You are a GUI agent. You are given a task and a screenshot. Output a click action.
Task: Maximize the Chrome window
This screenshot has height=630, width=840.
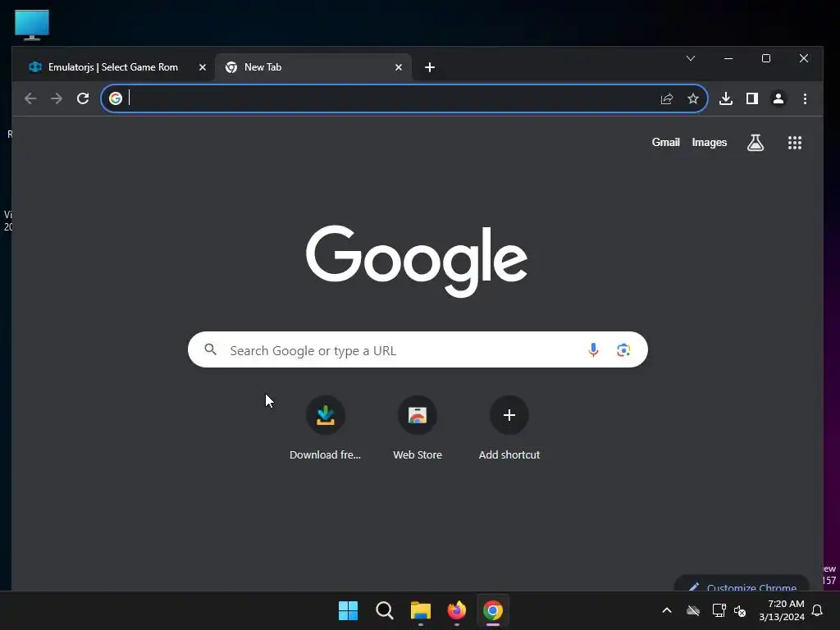[766, 58]
